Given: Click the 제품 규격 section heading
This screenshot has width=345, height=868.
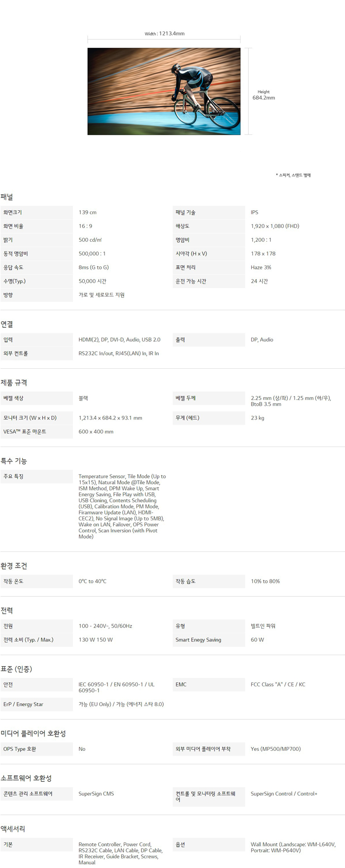Looking at the screenshot, I should (x=14, y=383).
